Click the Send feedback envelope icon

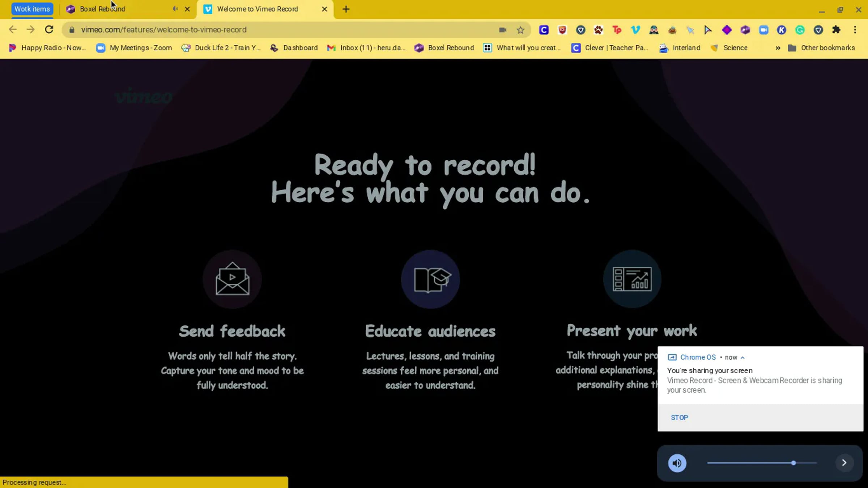[x=232, y=279]
